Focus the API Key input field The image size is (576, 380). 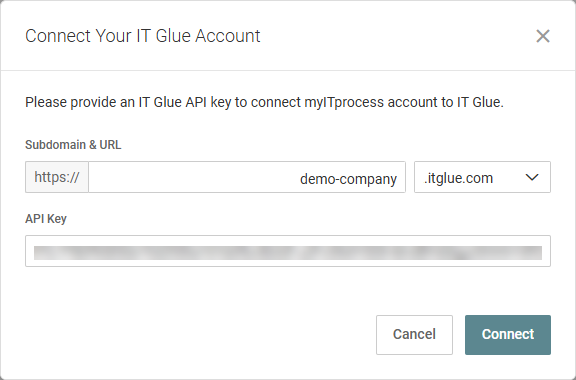[288, 251]
